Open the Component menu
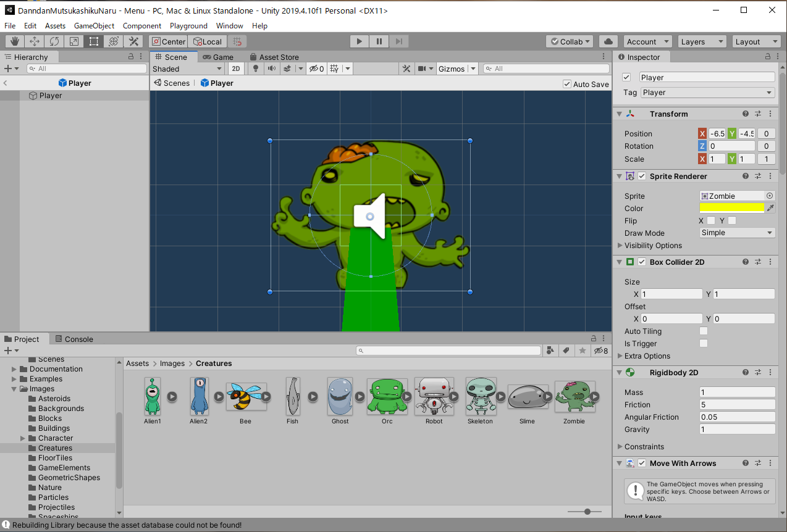 pyautogui.click(x=142, y=26)
